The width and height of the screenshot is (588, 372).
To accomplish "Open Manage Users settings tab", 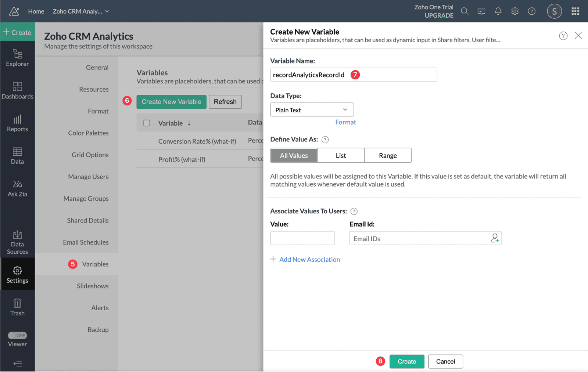I will (88, 177).
